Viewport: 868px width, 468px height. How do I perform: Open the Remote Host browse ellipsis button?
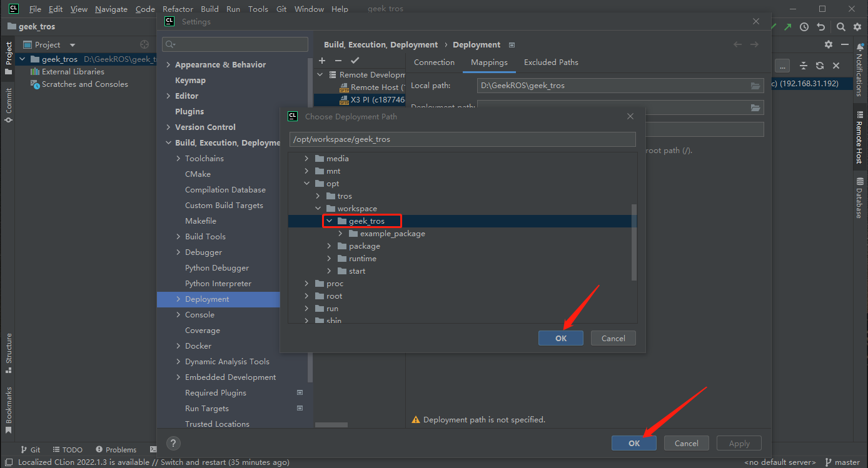pos(784,66)
